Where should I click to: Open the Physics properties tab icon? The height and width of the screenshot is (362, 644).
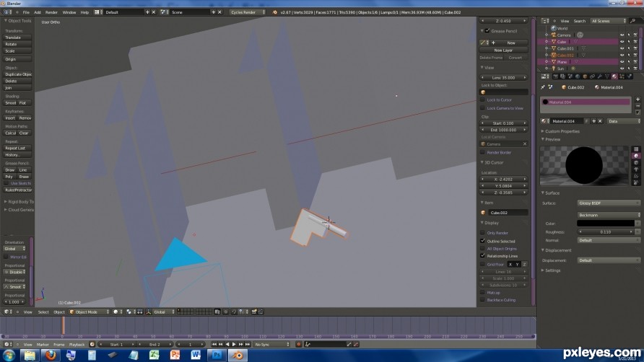point(630,76)
